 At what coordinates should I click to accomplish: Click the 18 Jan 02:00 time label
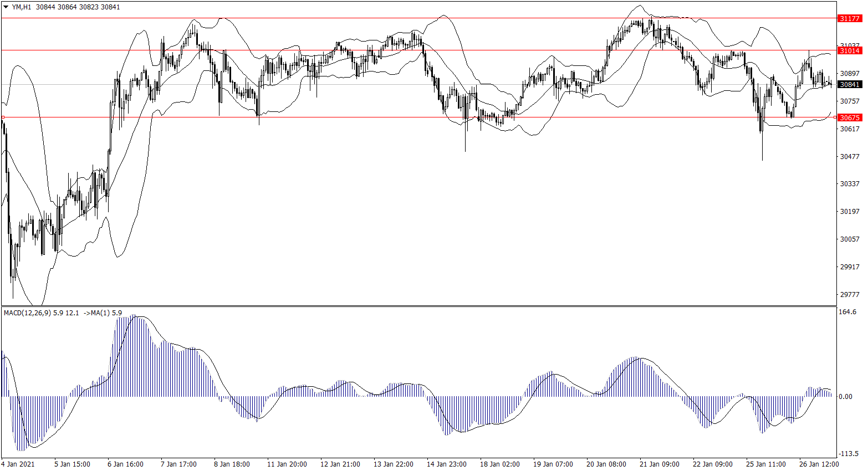click(x=499, y=464)
